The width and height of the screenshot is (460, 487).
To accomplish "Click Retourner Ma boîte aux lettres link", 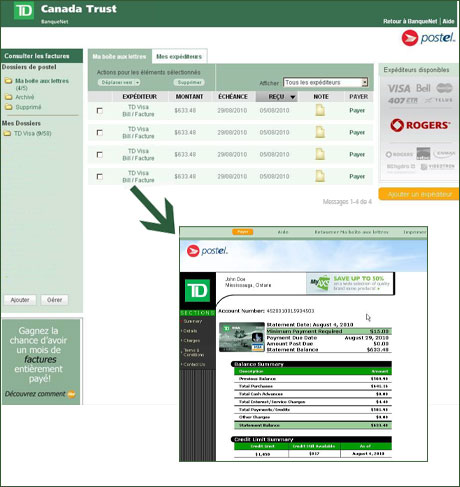I will point(351,232).
